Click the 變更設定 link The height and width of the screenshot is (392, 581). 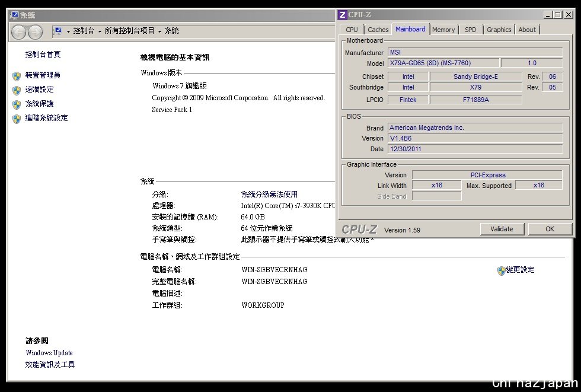pos(521,270)
